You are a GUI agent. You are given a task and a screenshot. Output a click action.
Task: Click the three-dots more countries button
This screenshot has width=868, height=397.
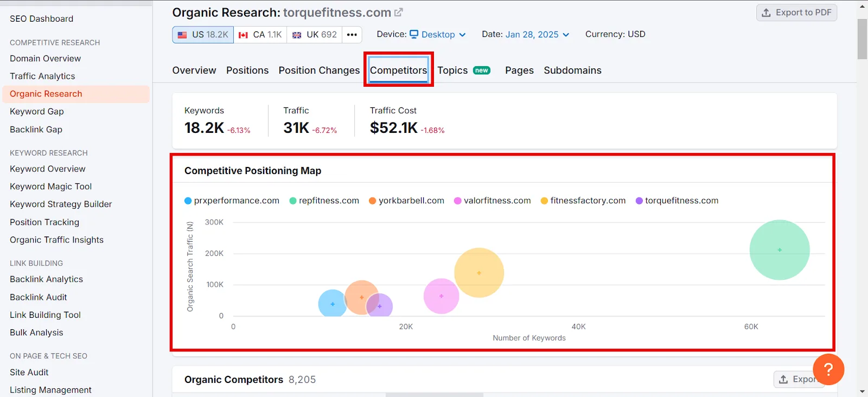(x=352, y=35)
